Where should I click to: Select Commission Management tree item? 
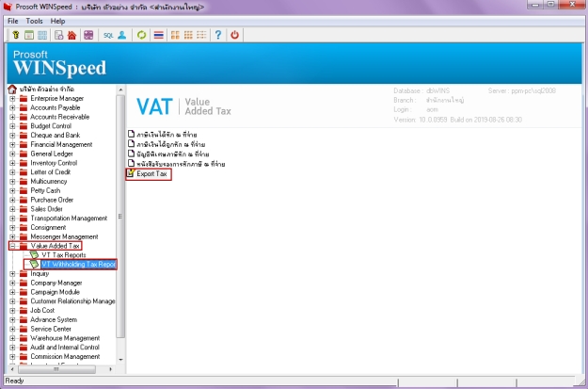[x=65, y=357]
